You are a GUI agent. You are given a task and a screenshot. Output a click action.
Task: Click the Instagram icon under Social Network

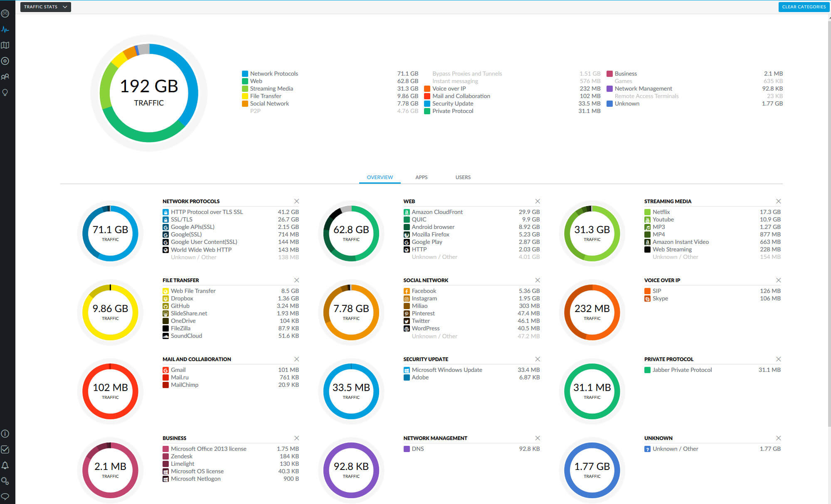pyautogui.click(x=407, y=299)
